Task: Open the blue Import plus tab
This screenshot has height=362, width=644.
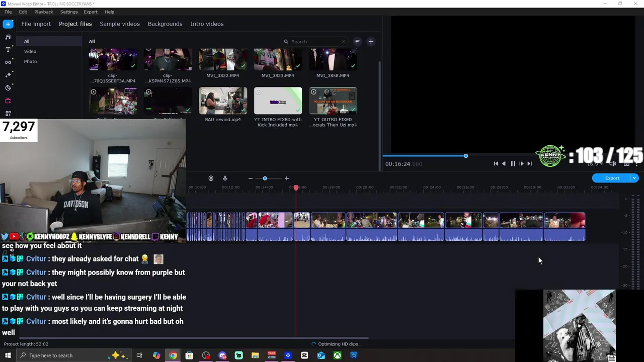Action: (8, 24)
